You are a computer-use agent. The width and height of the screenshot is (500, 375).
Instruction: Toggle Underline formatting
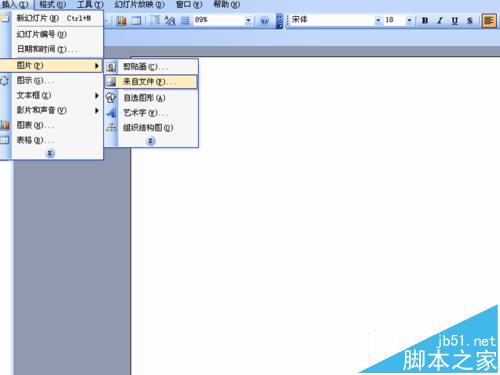pos(455,21)
